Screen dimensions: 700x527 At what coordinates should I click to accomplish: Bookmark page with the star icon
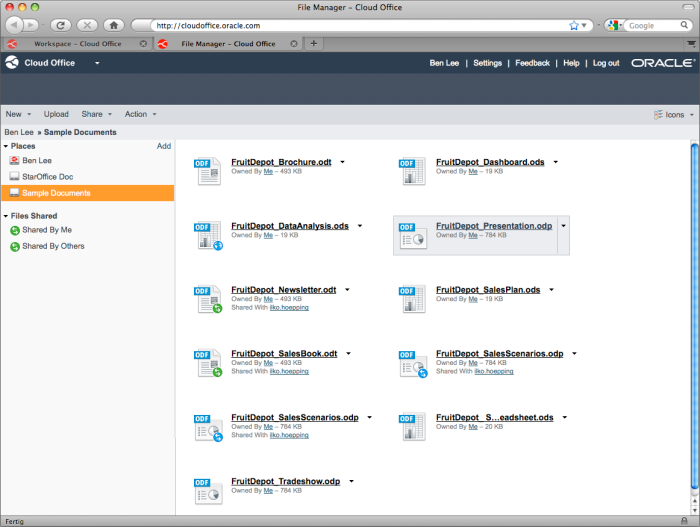(574, 25)
